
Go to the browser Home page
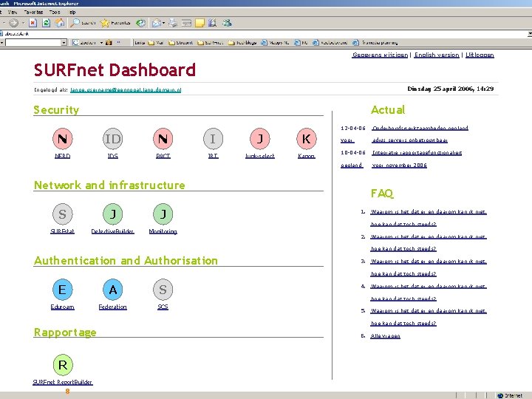pyautogui.click(x=60, y=23)
